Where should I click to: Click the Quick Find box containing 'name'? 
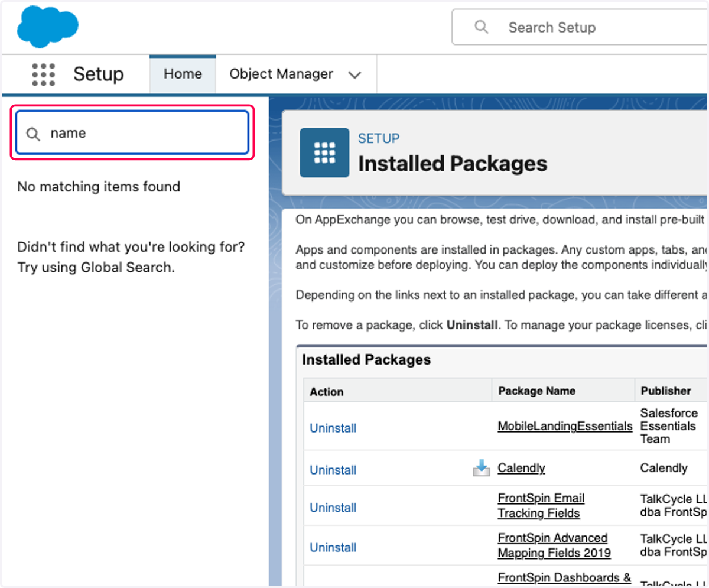point(132,133)
